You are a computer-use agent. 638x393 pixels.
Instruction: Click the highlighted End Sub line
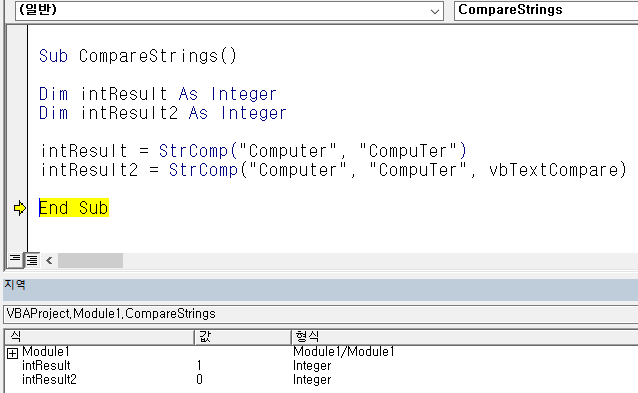pos(74,208)
